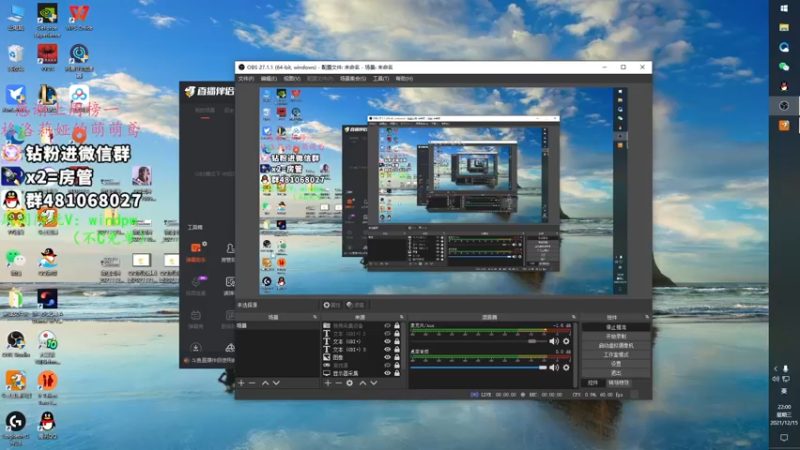The image size is (800, 450).
Task: Open File Explorer on side taskbar
Action: point(784,28)
